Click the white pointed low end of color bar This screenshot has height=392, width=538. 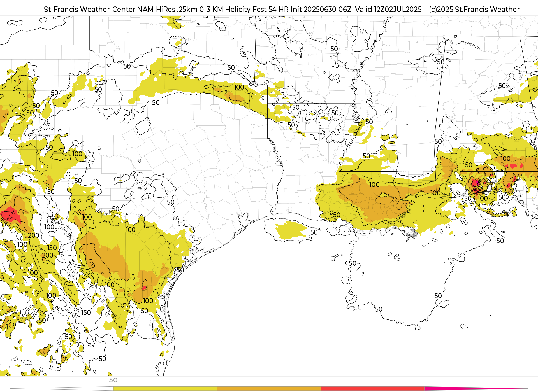coord(61,389)
